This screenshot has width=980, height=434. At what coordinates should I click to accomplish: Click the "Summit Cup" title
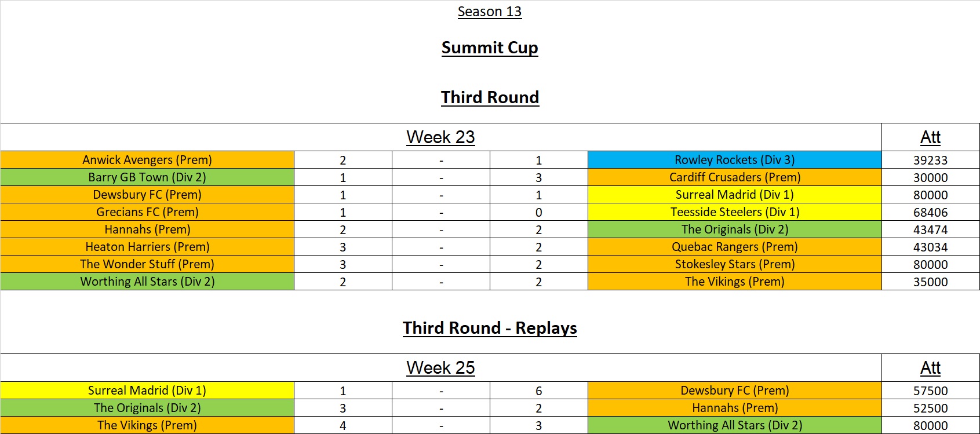pos(490,48)
